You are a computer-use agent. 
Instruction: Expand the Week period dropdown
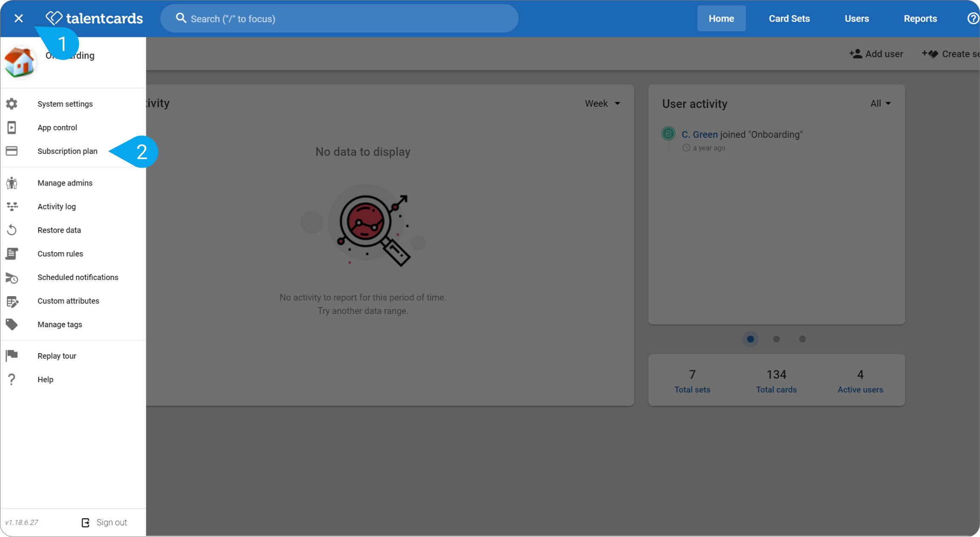pyautogui.click(x=602, y=103)
